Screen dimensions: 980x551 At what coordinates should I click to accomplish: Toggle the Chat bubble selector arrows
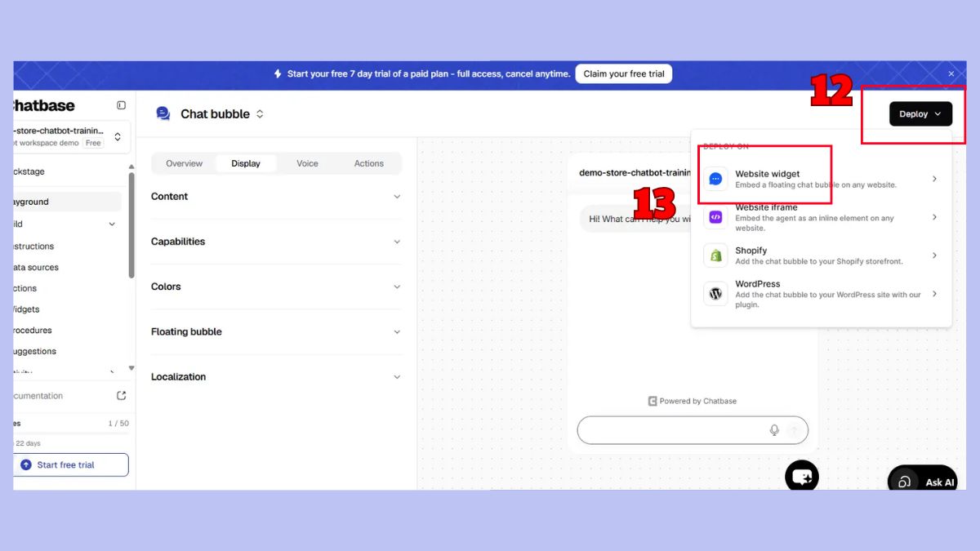click(260, 114)
